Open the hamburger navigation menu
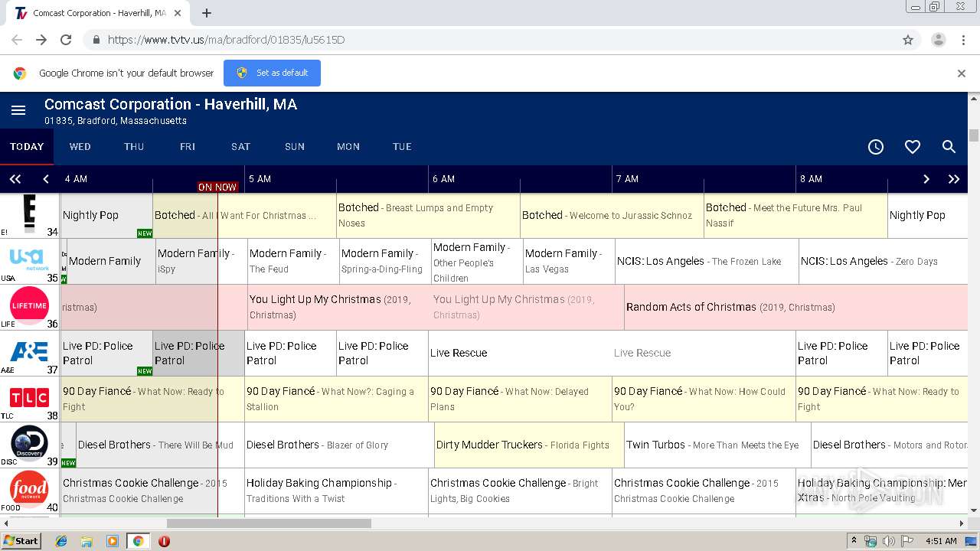The width and height of the screenshot is (980, 551). [18, 111]
